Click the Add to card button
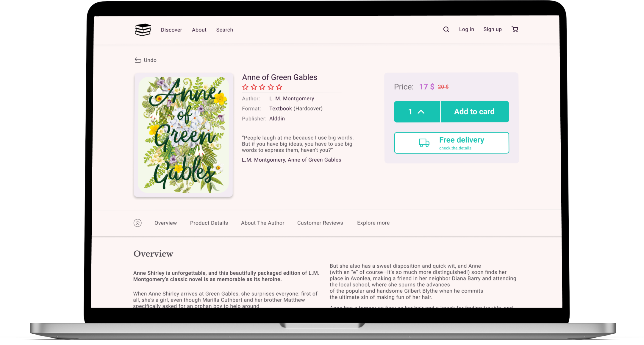Screen dimensions: 644x345 pos(475,112)
